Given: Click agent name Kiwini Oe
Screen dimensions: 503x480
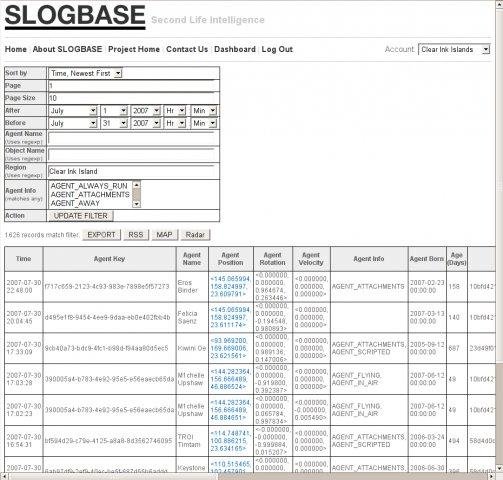Looking at the screenshot, I should (192, 348).
